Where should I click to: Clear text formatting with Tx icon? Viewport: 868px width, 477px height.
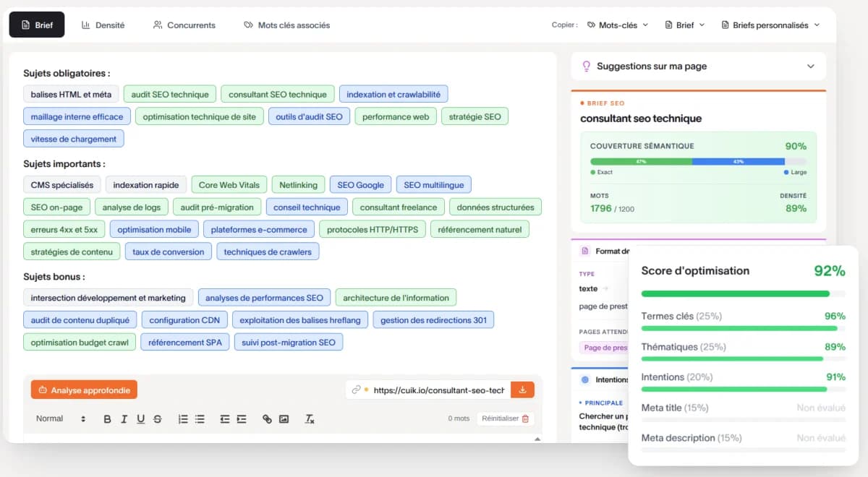(x=310, y=418)
